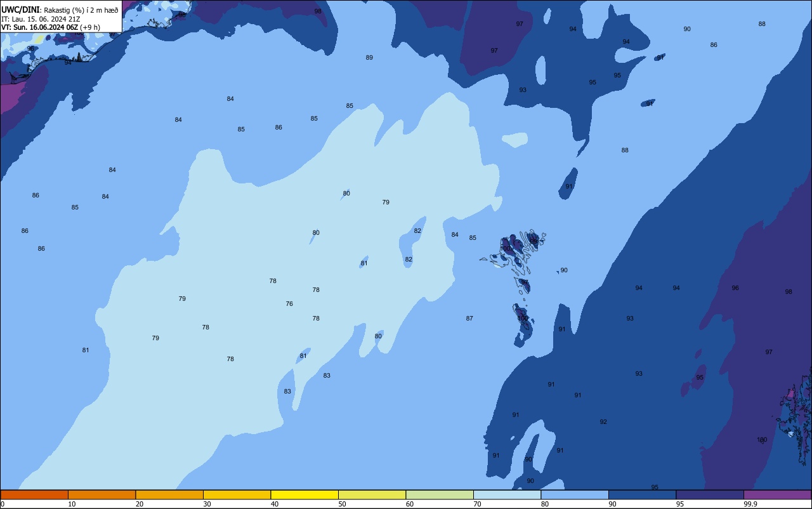This screenshot has height=509, width=812.
Task: Click the 70–80 pale blue legend swatch
Action: (x=507, y=494)
